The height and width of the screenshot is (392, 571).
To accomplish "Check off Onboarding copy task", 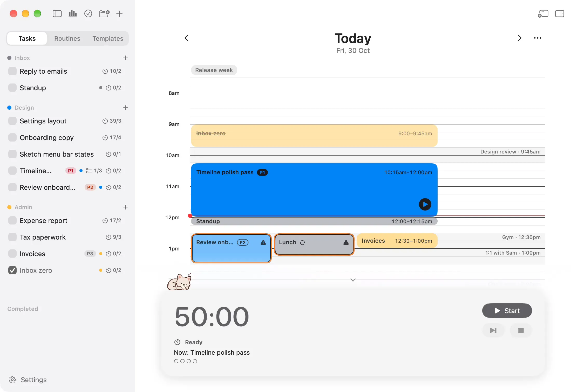I will click(x=12, y=137).
